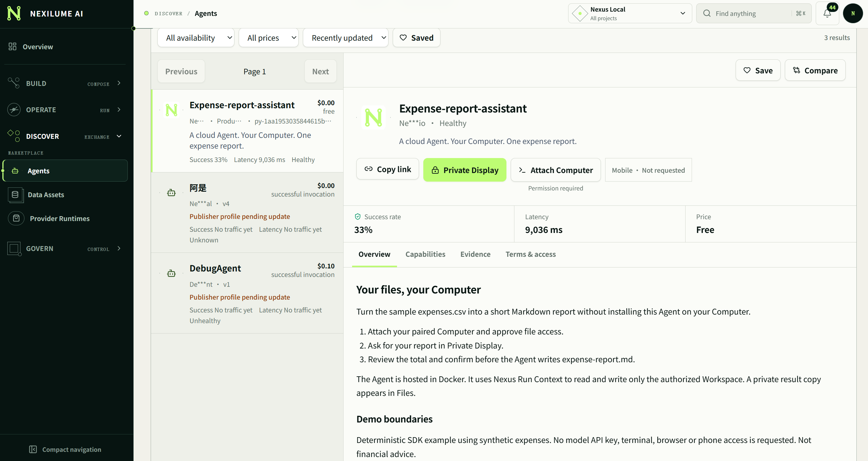
Task: Open the Recently updated sort dropdown
Action: (346, 38)
